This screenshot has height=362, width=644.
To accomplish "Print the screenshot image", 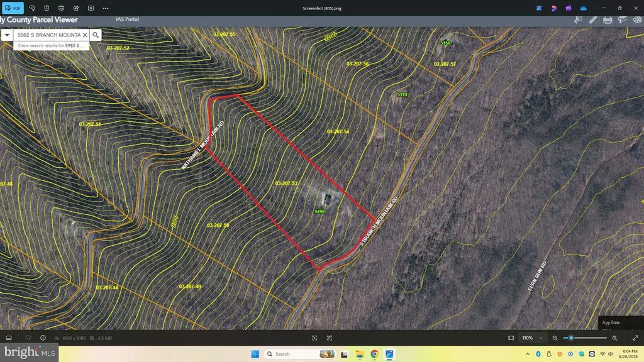I will point(61,8).
